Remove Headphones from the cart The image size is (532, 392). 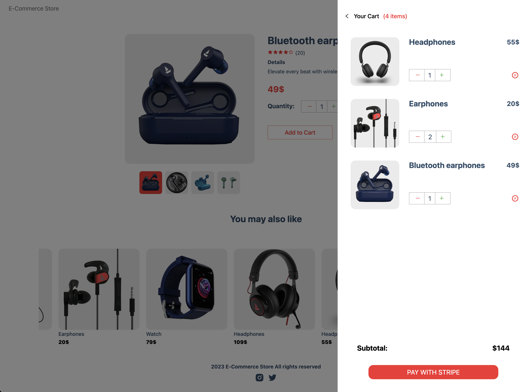515,75
